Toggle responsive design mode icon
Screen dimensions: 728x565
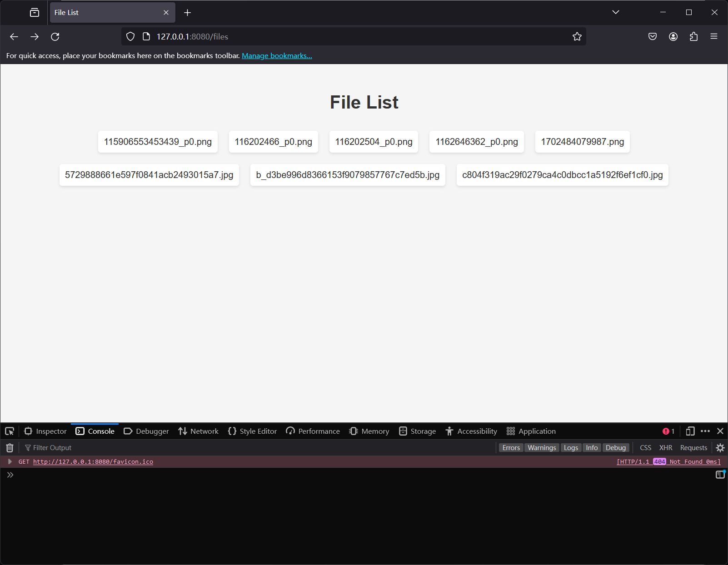coord(690,431)
